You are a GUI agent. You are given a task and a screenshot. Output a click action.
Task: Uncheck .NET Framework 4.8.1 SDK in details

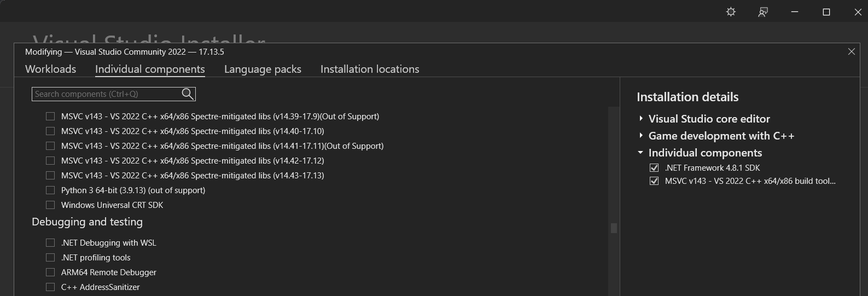(x=654, y=168)
